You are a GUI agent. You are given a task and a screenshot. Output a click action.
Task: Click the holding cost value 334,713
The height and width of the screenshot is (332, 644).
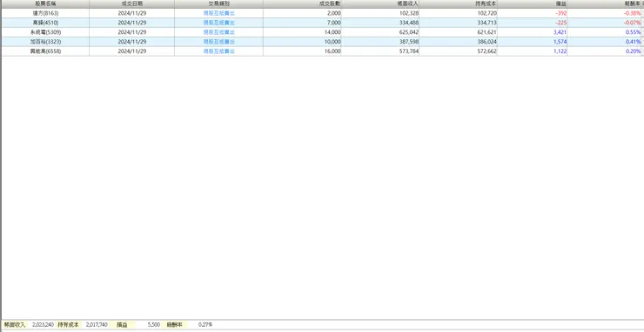coord(487,23)
